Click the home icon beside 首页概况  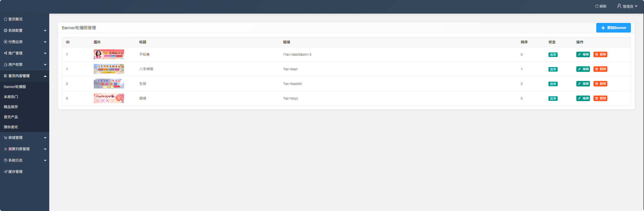coord(6,19)
